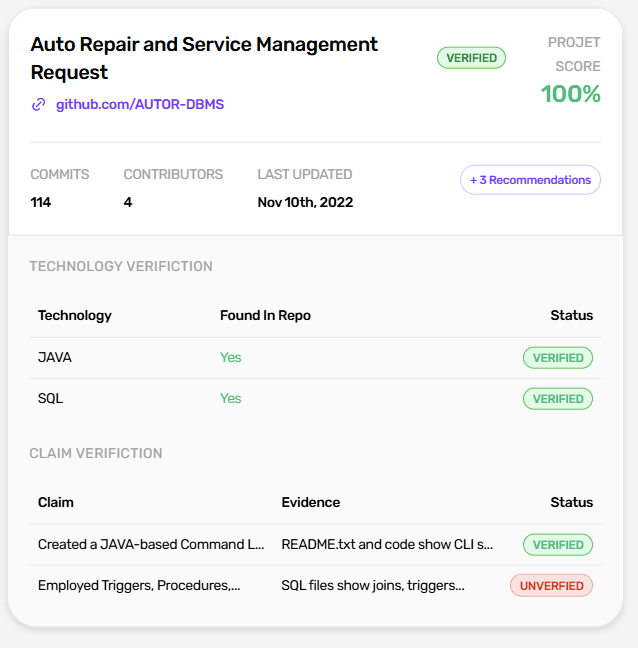Image resolution: width=638 pixels, height=648 pixels.
Task: Click the SQL technology row name
Action: [50, 398]
